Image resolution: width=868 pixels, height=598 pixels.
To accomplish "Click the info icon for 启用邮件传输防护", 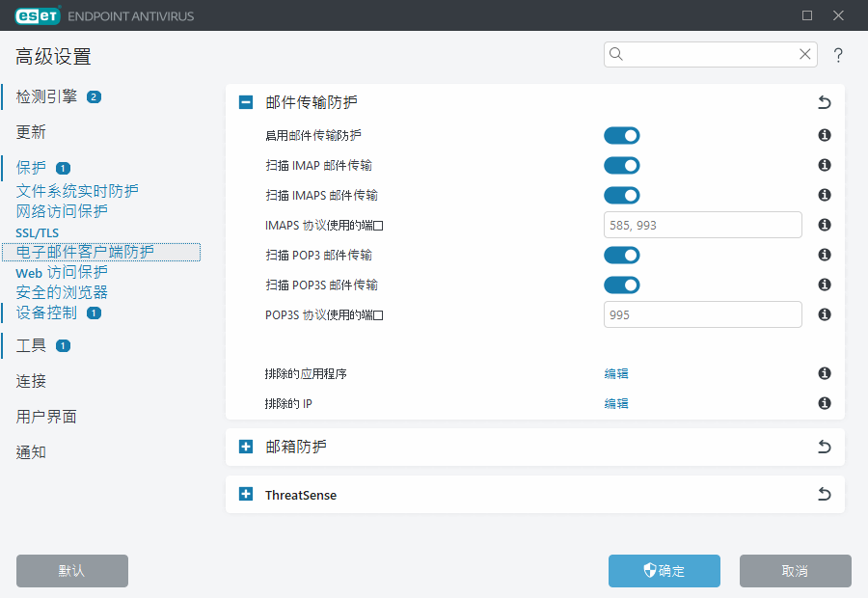I will pyautogui.click(x=825, y=135).
